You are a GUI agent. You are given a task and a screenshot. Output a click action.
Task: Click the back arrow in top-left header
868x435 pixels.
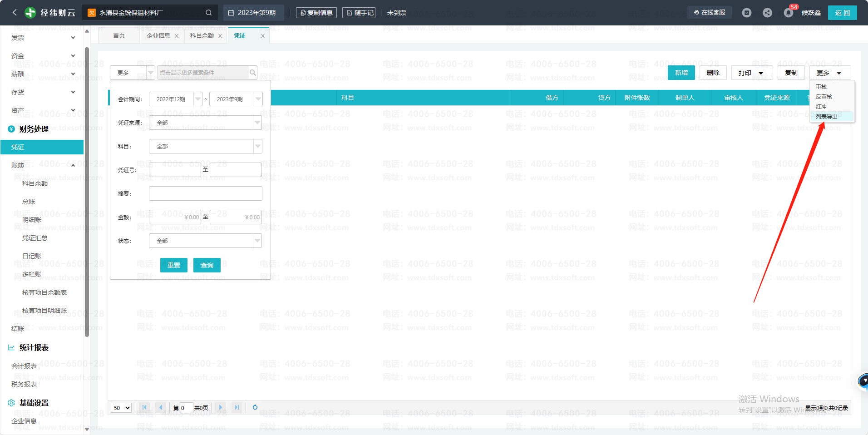(x=15, y=13)
